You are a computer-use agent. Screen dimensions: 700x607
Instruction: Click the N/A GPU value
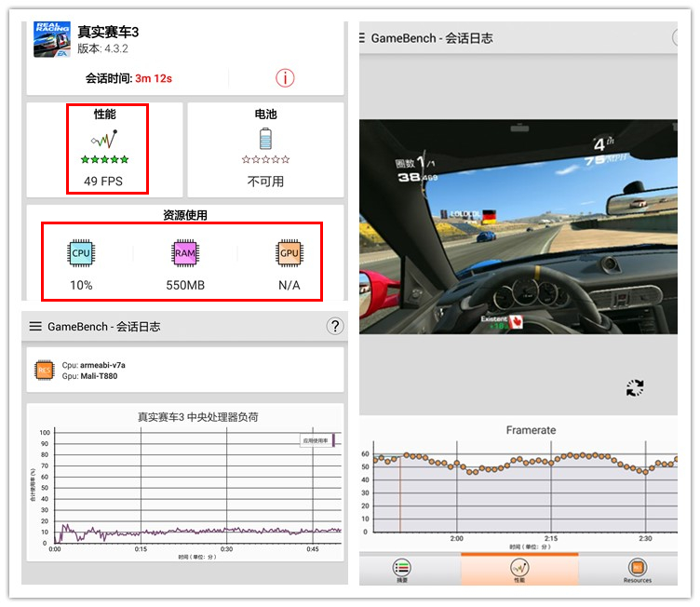[x=289, y=285]
